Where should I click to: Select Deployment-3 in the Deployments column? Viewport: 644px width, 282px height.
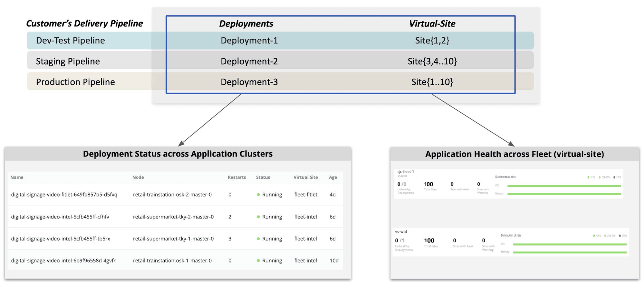coord(249,82)
